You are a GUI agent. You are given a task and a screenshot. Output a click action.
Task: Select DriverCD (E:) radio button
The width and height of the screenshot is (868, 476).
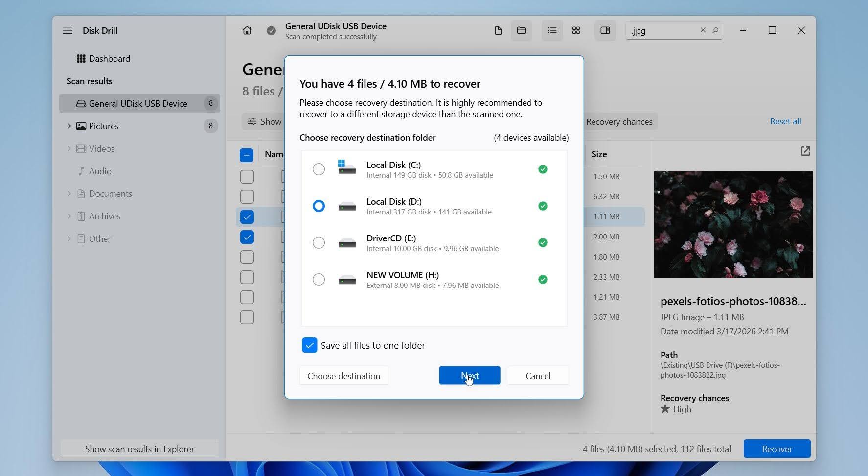pyautogui.click(x=319, y=242)
